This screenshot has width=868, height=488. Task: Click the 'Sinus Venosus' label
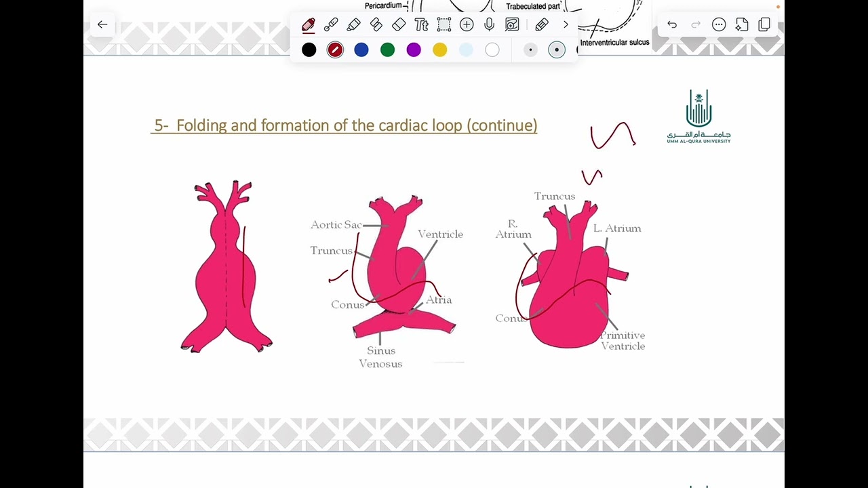(x=380, y=357)
